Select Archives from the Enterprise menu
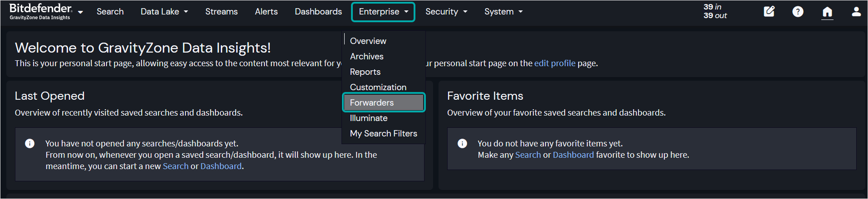This screenshot has height=199, width=868. [384, 57]
